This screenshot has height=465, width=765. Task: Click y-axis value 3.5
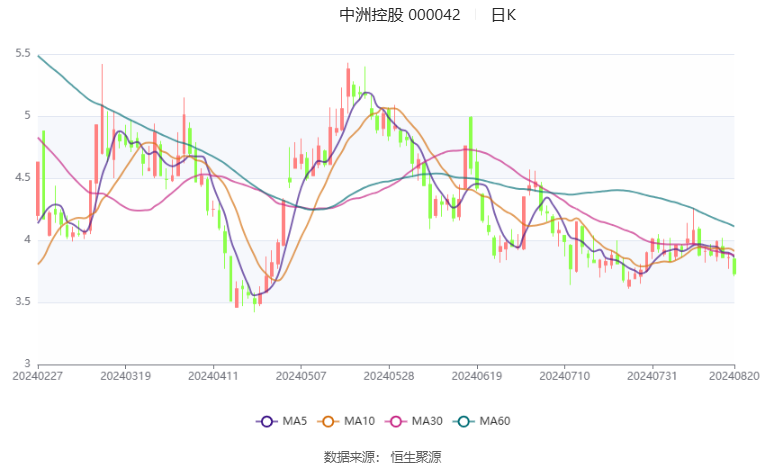pos(23,302)
